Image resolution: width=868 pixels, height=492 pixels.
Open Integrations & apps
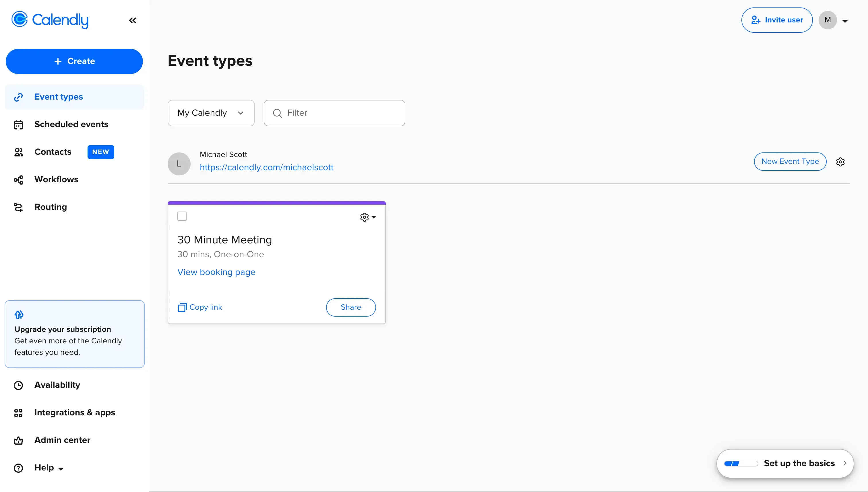pos(74,412)
